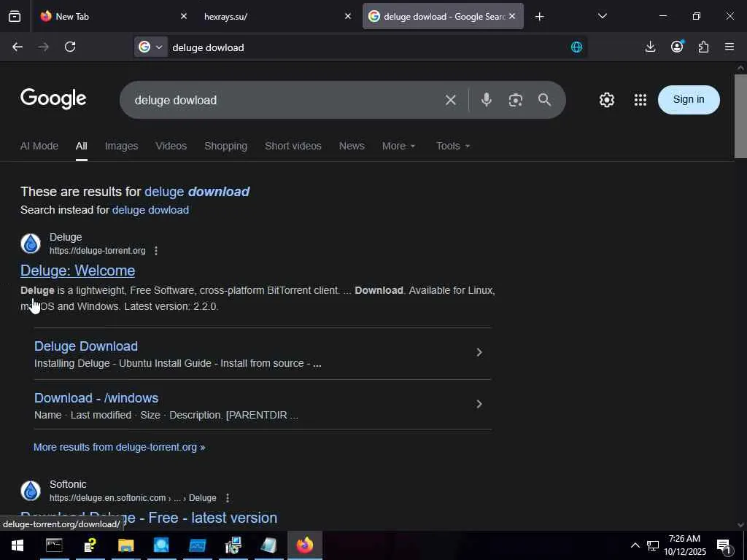Close the hexrays.su tab
Image resolution: width=747 pixels, height=560 pixels.
point(348,16)
